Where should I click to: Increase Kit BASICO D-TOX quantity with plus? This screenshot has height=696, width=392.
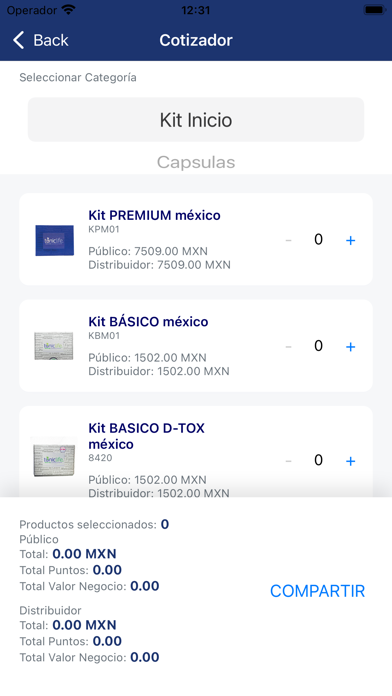pos(350,461)
